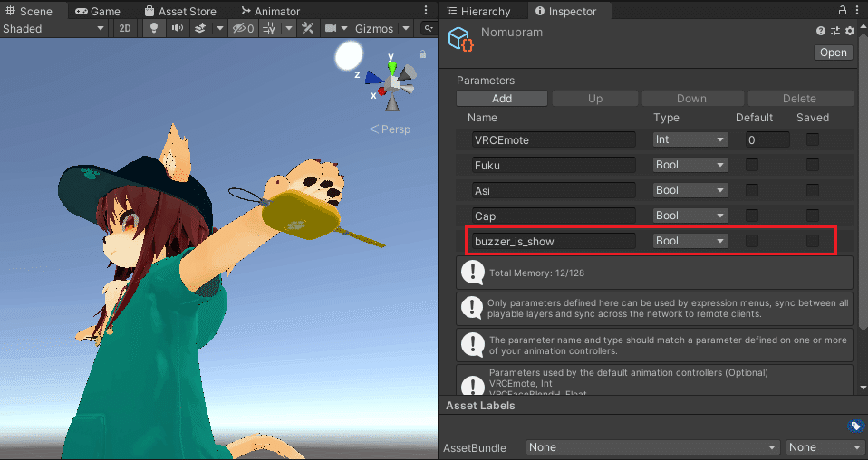Viewport: 868px width, 460px height.
Task: Open the Shaded draw mode dropdown
Action: pos(53,28)
